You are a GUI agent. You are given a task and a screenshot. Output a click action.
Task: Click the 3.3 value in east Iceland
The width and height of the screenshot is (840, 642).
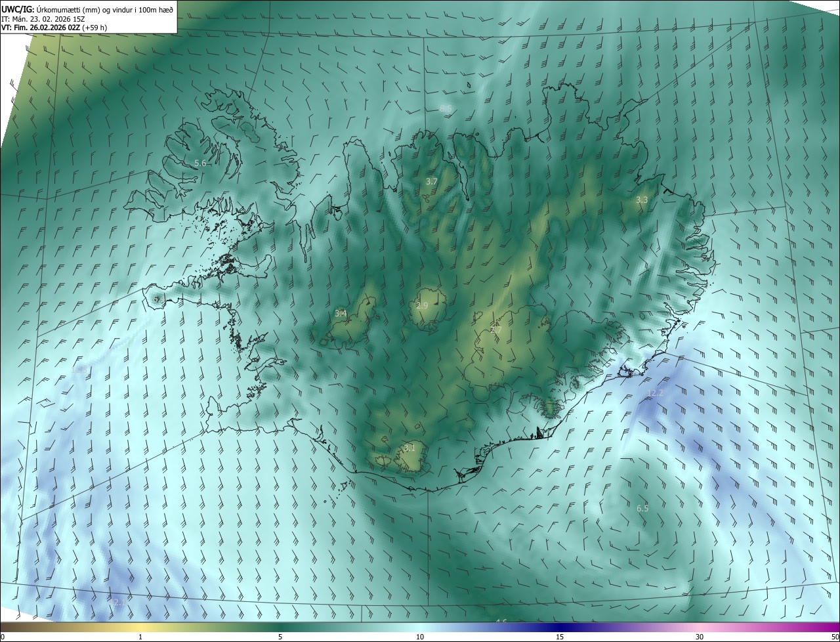642,200
